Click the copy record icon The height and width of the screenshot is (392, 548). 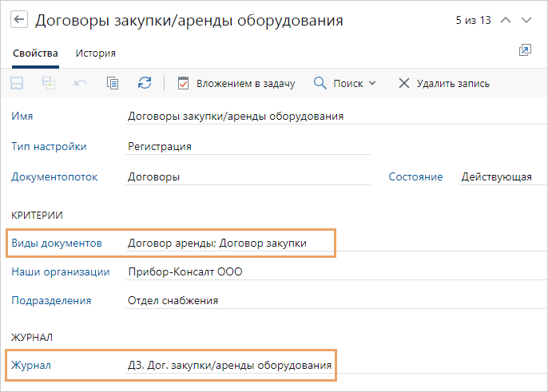point(113,83)
